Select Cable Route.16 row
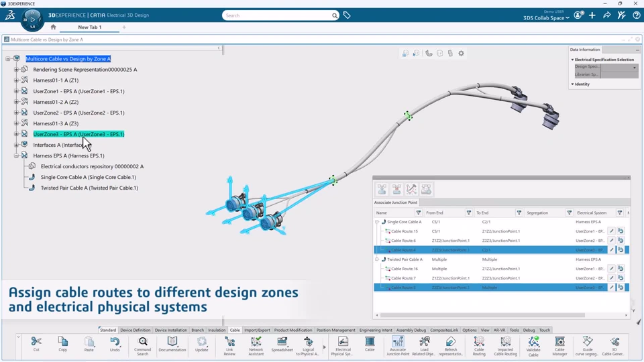This screenshot has width=644, height=362. tap(501, 269)
